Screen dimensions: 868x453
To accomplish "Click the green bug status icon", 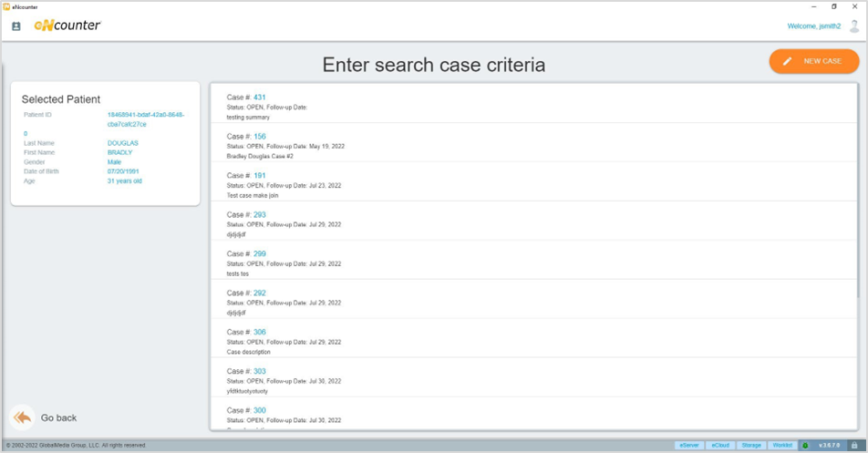I will pyautogui.click(x=805, y=446).
